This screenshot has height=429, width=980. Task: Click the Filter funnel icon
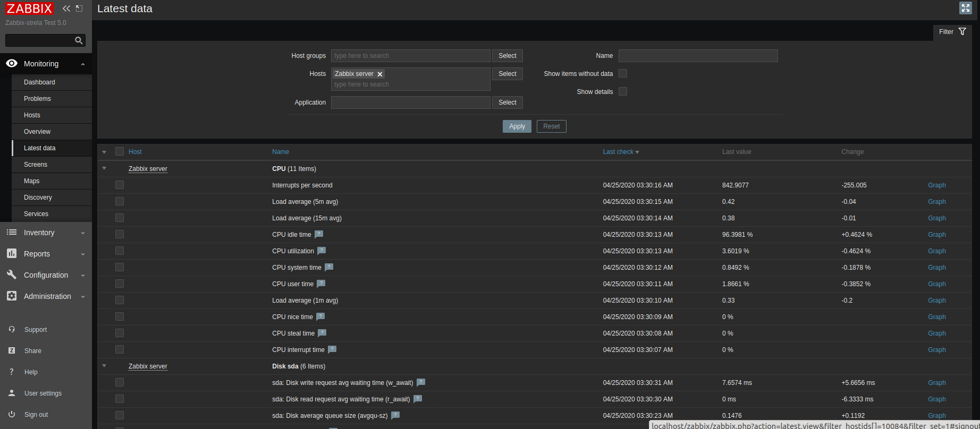962,32
